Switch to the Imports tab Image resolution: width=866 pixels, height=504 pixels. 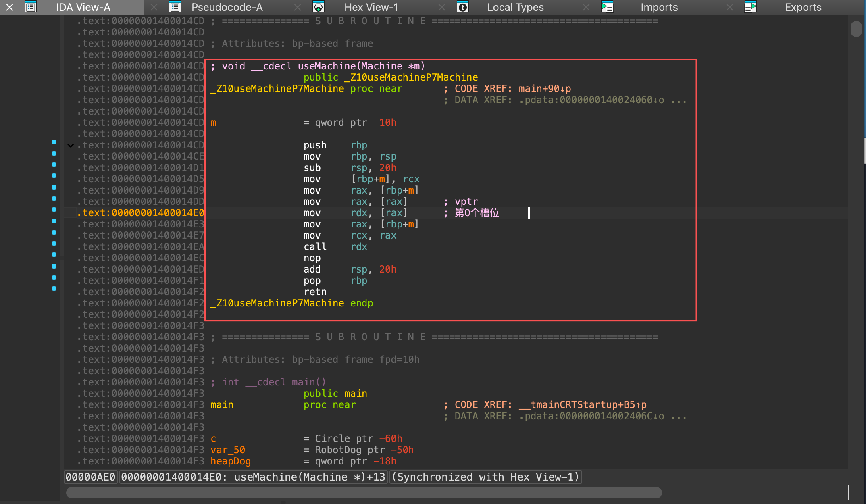(x=659, y=7)
